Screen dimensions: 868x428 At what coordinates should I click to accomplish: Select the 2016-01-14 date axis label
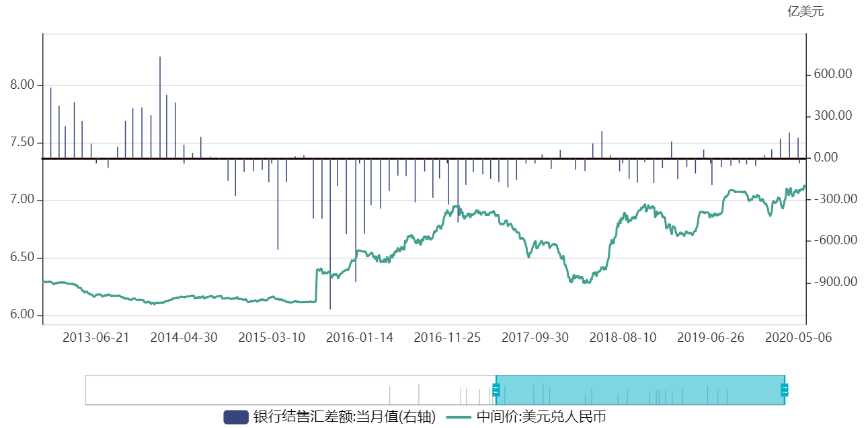point(359,337)
